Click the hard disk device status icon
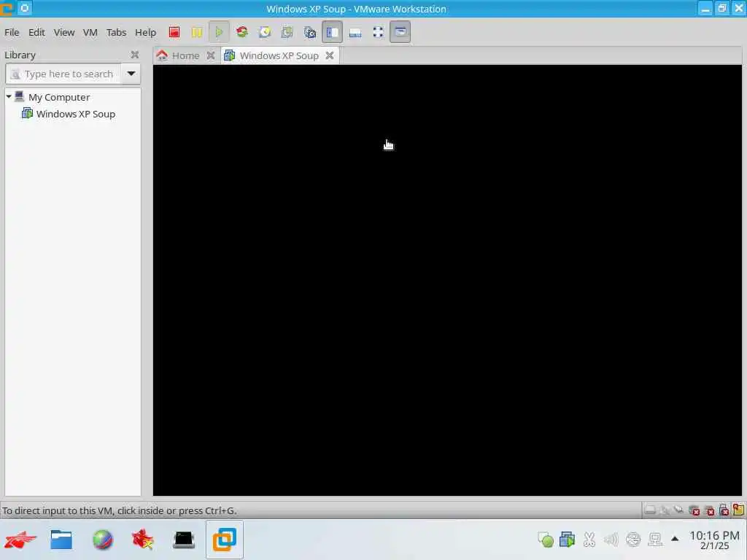 (650, 510)
